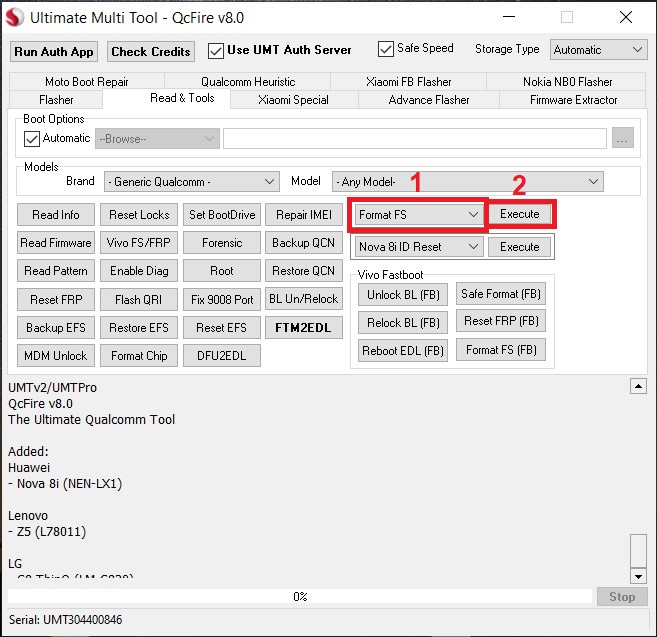
Task: Click Unlock BL (FB) button
Action: coord(403,295)
